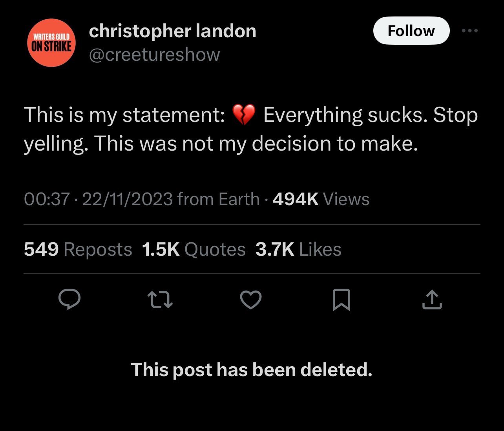The width and height of the screenshot is (504, 431).
Task: Tap the "from Earth" location label
Action: [x=218, y=199]
